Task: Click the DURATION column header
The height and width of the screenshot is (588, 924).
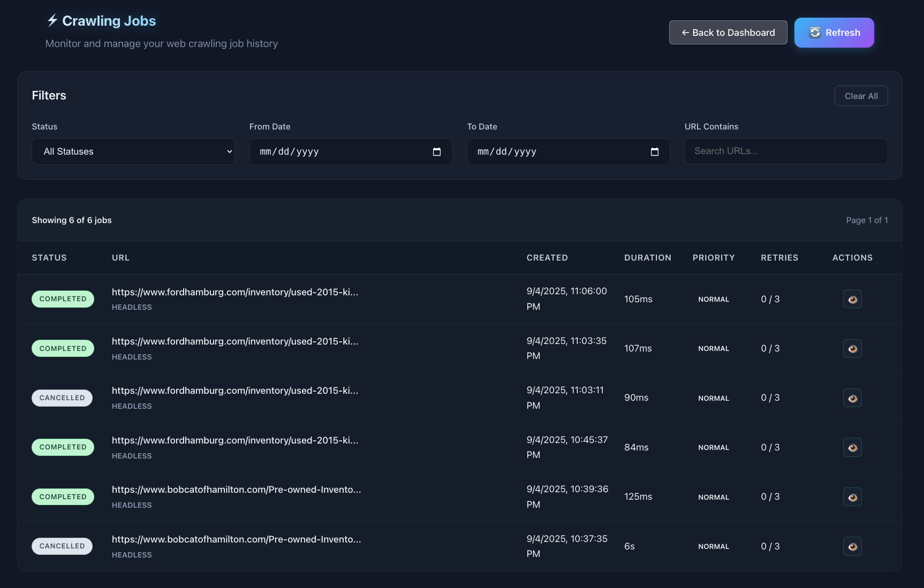Action: (648, 257)
